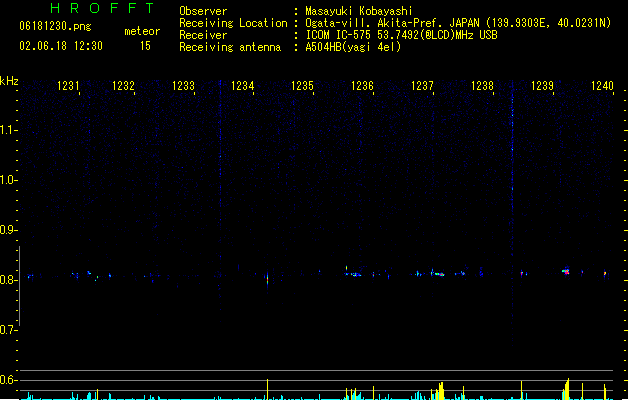
Task: Click the 1232 time tick label
Action: tap(123, 86)
